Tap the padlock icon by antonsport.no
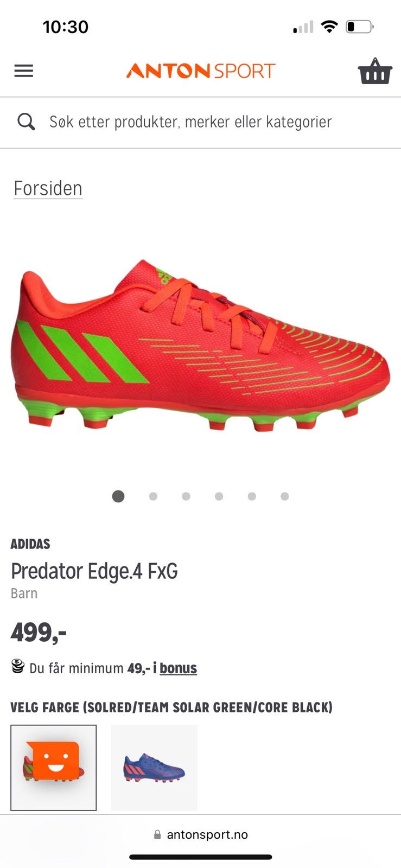The height and width of the screenshot is (868, 401). 157,834
